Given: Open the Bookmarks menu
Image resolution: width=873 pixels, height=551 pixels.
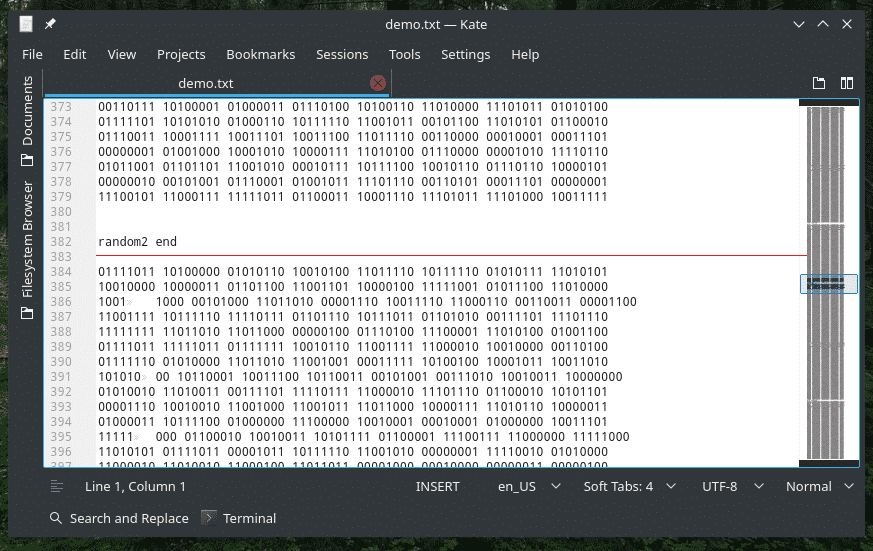Looking at the screenshot, I should pos(261,55).
